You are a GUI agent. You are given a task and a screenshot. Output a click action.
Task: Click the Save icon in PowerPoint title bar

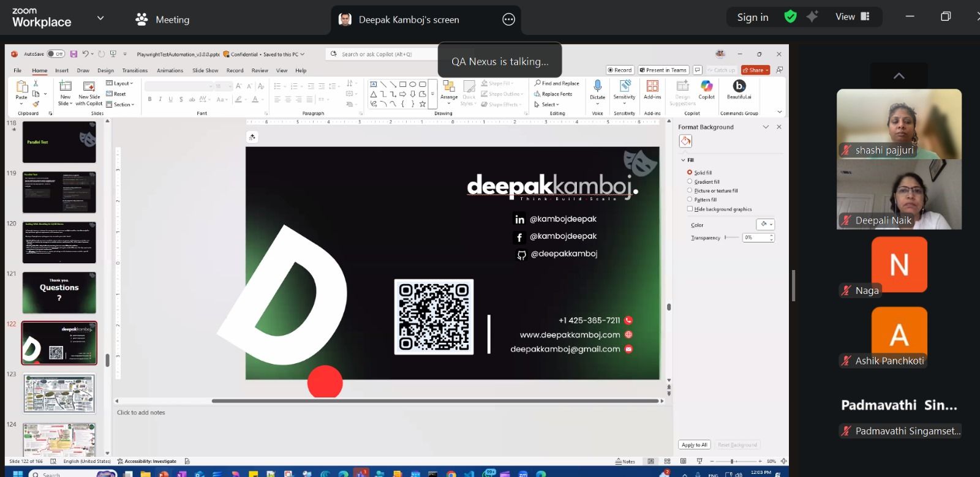point(73,54)
